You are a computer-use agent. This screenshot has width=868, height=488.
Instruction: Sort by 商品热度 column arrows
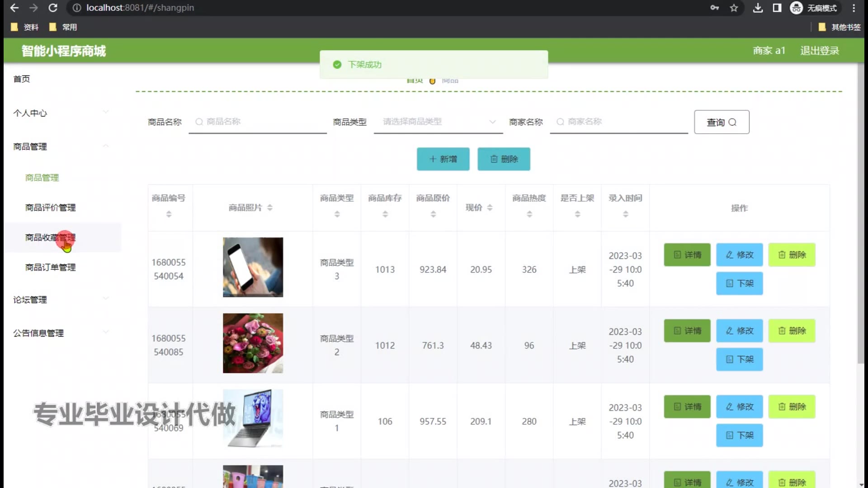click(529, 214)
